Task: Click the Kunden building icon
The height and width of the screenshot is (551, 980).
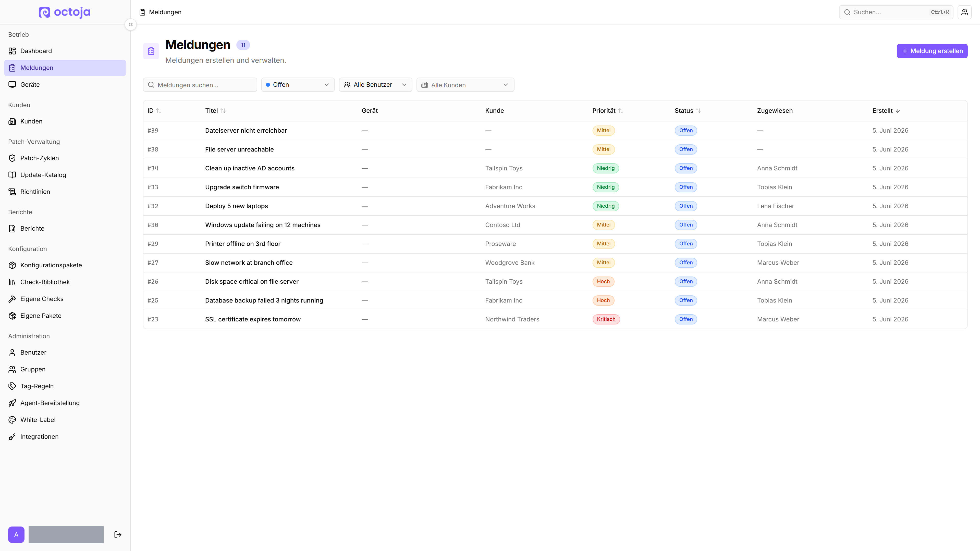Action: [x=12, y=121]
